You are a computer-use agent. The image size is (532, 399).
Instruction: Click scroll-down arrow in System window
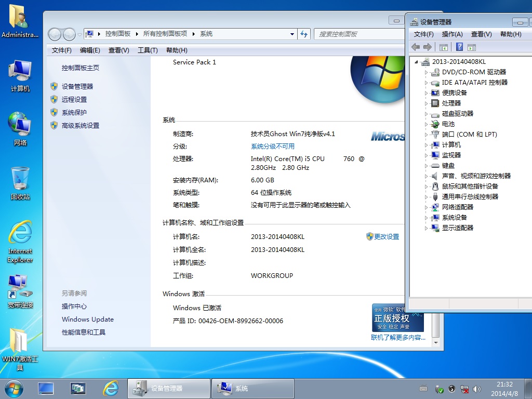(x=436, y=343)
